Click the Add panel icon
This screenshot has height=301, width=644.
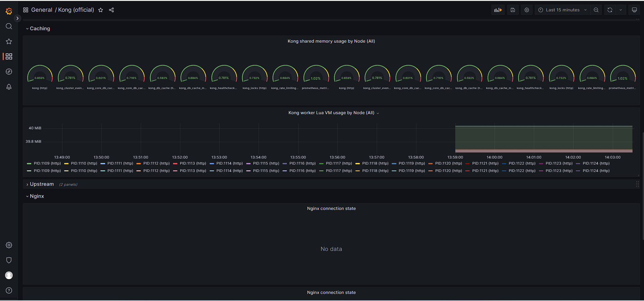click(x=498, y=10)
